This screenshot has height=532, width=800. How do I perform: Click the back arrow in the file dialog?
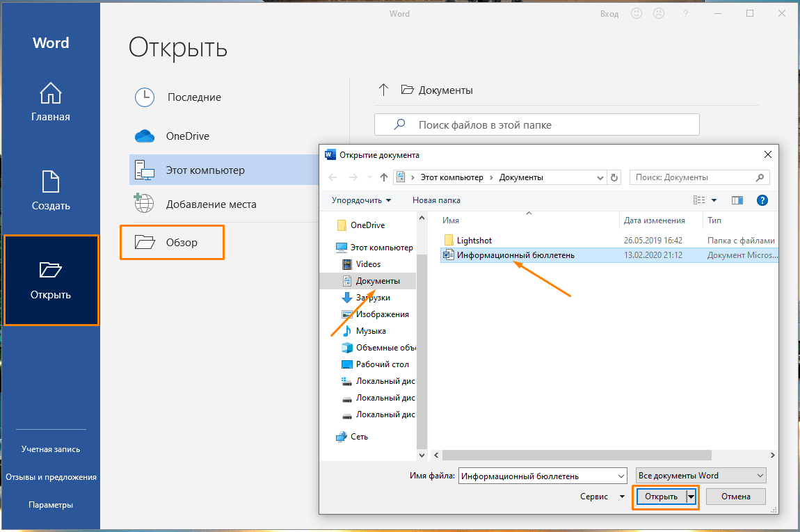tap(333, 177)
